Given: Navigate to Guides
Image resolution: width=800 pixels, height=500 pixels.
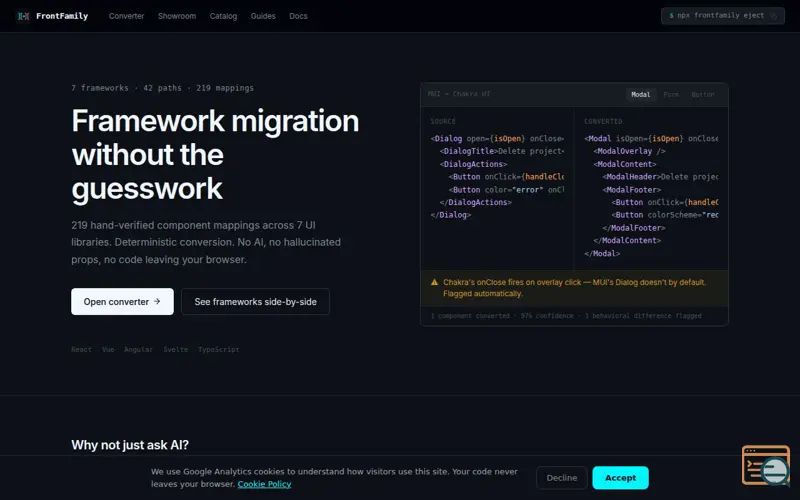Looking at the screenshot, I should click(263, 16).
